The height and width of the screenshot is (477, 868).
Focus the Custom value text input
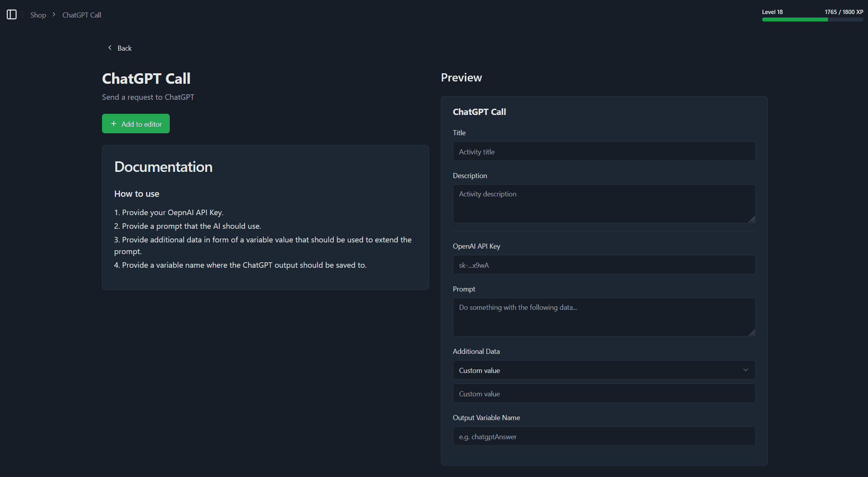[604, 393]
